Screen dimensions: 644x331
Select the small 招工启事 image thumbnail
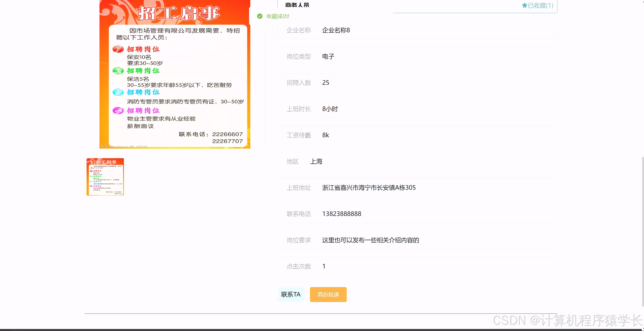(x=105, y=177)
